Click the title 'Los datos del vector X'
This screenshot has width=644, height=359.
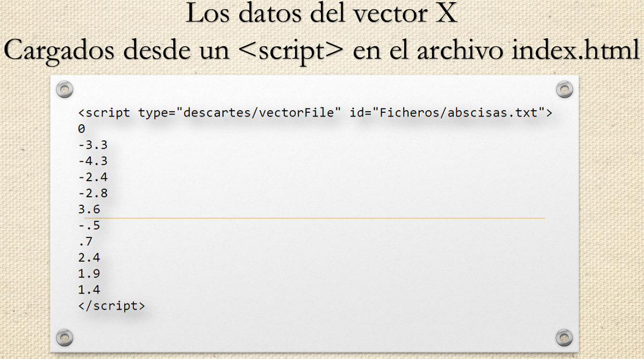pos(321,13)
